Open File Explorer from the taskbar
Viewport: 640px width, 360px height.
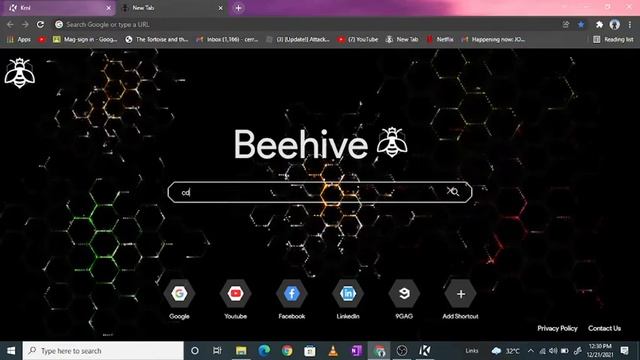(x=241, y=351)
